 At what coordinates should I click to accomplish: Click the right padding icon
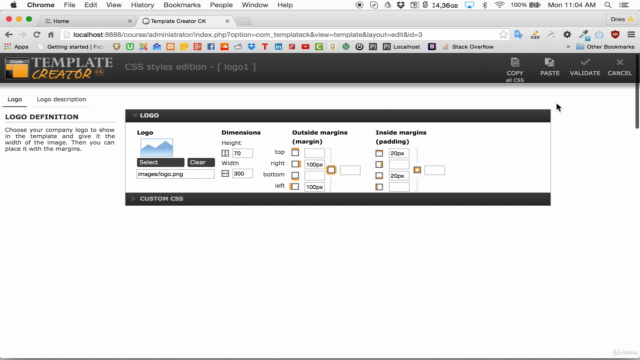click(x=379, y=164)
